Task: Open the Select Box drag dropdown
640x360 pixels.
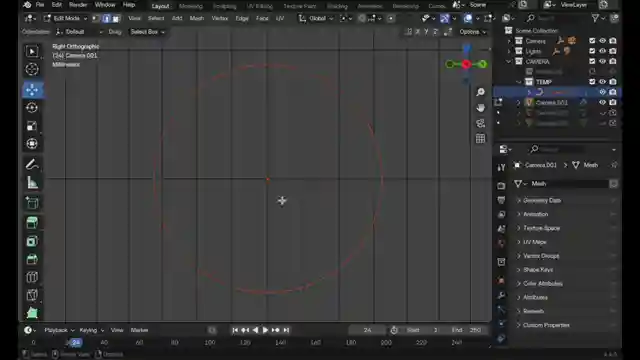Action: [x=147, y=32]
